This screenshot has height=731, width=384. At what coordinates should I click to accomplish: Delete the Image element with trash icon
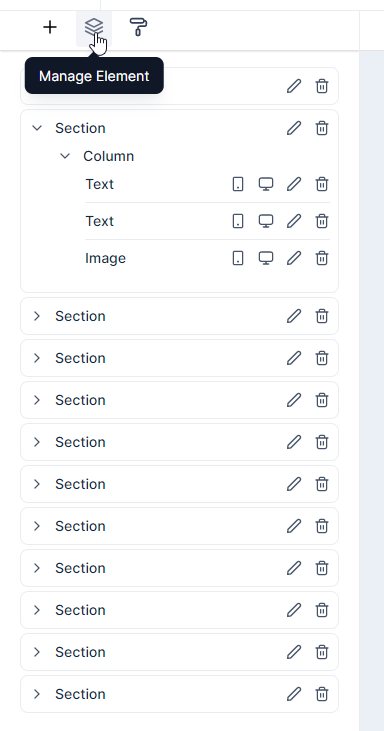tap(322, 258)
